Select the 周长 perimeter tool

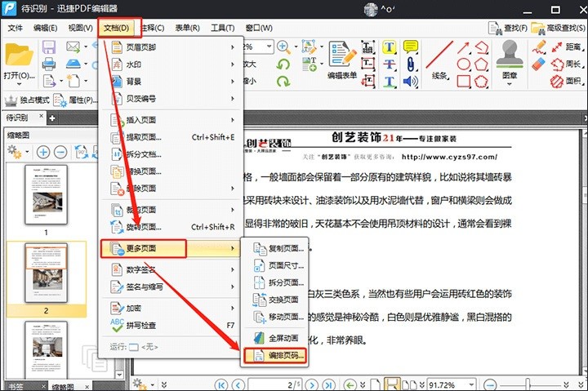(568, 64)
